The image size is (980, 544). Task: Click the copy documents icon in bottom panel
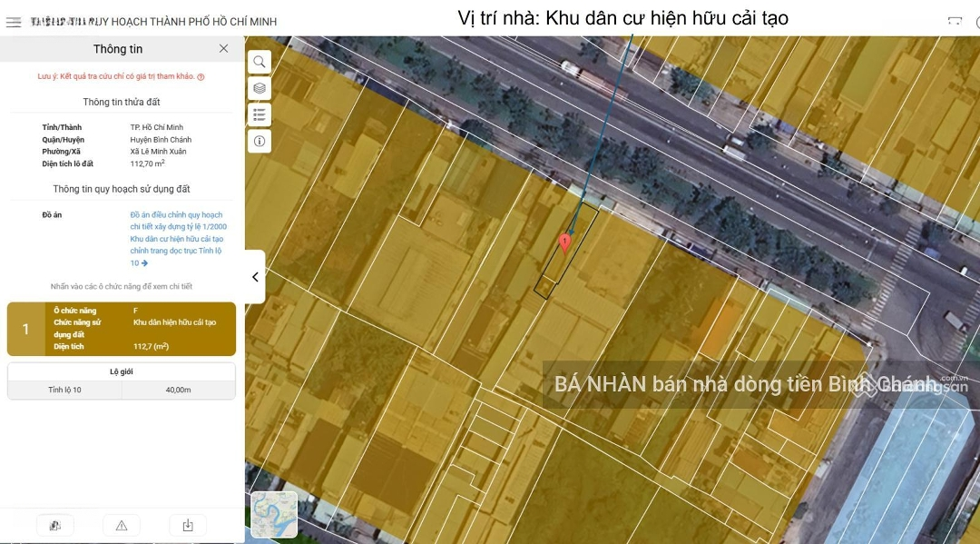tap(55, 525)
